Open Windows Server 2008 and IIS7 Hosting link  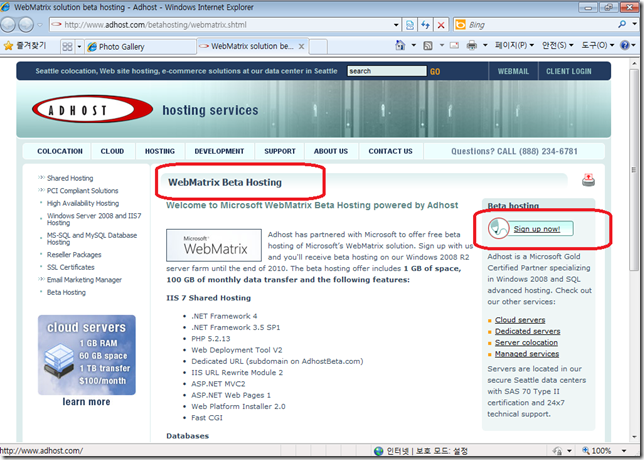(94, 219)
